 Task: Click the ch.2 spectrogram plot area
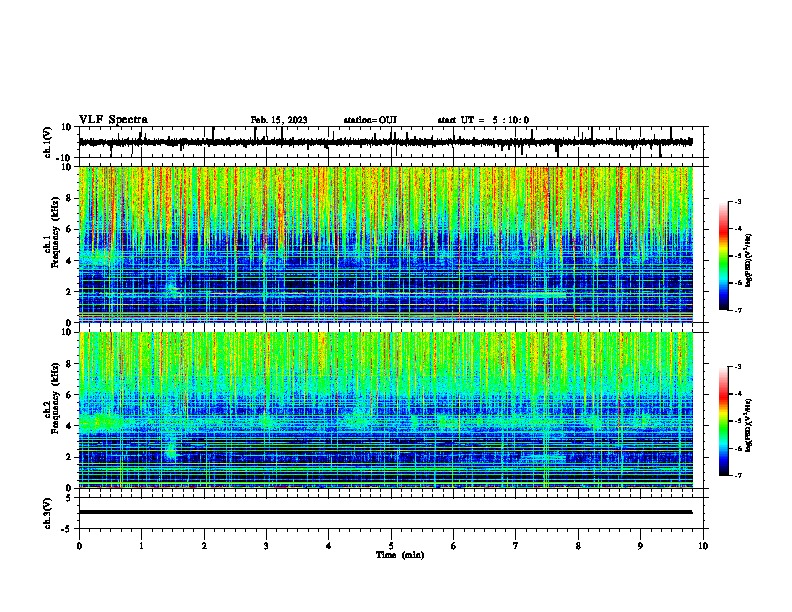coord(385,410)
